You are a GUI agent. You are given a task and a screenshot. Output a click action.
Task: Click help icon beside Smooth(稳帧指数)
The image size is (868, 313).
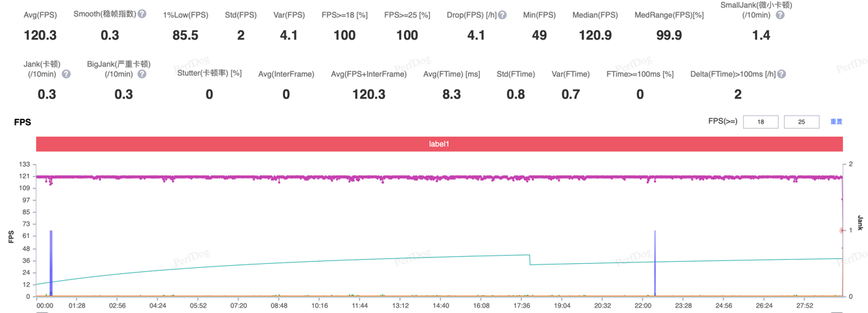coord(142,14)
